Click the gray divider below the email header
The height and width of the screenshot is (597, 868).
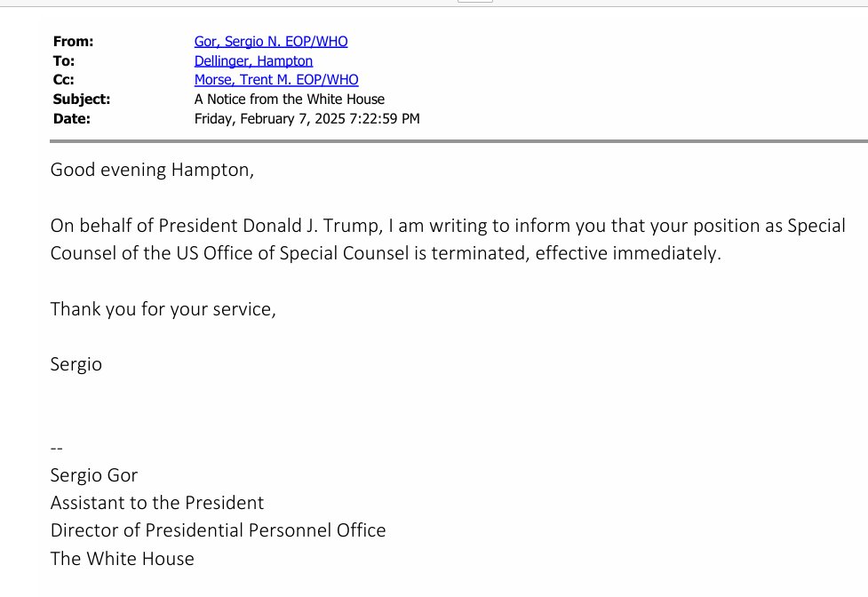(x=458, y=140)
